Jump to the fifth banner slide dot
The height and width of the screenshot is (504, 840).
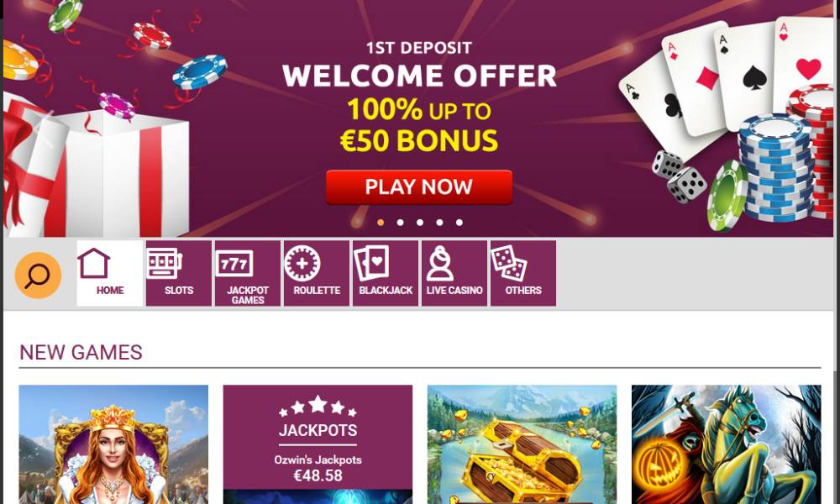click(459, 223)
